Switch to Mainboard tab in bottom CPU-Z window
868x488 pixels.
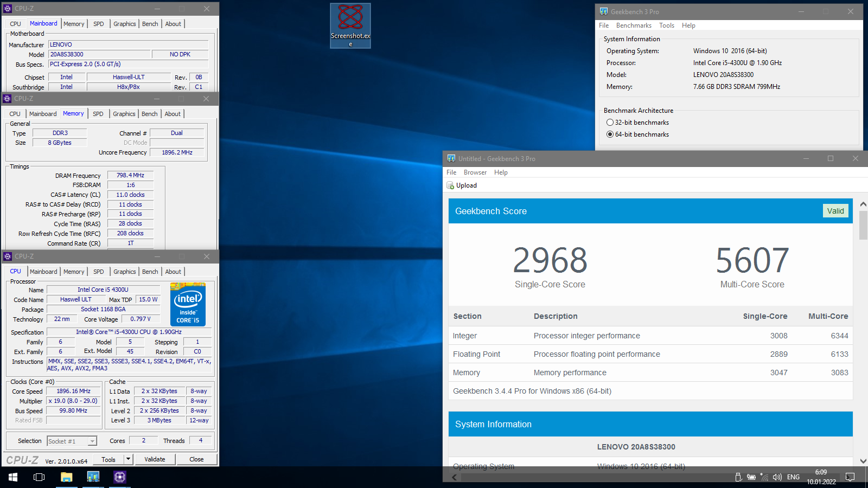(43, 272)
